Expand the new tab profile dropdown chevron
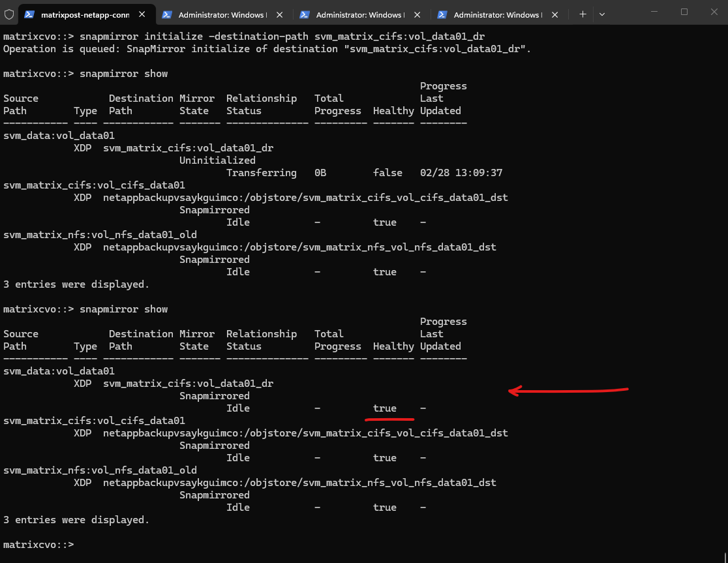The height and width of the screenshot is (563, 728). pos(601,14)
